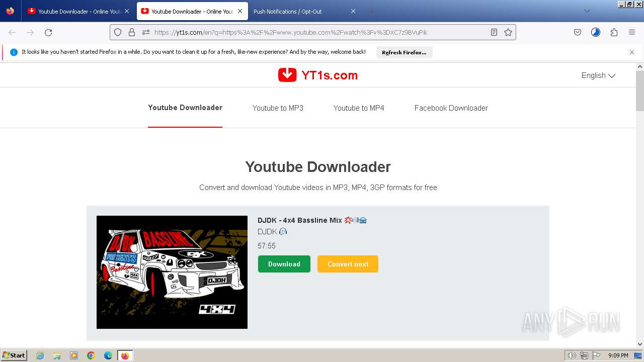Click the YT1s.com site title link
The height and width of the screenshot is (362, 644).
point(330,75)
